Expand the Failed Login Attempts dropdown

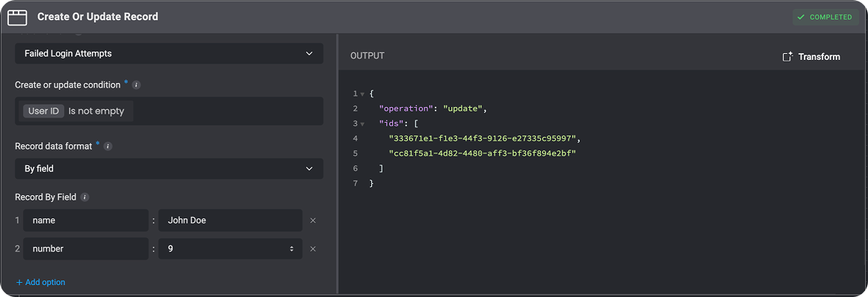(169, 54)
